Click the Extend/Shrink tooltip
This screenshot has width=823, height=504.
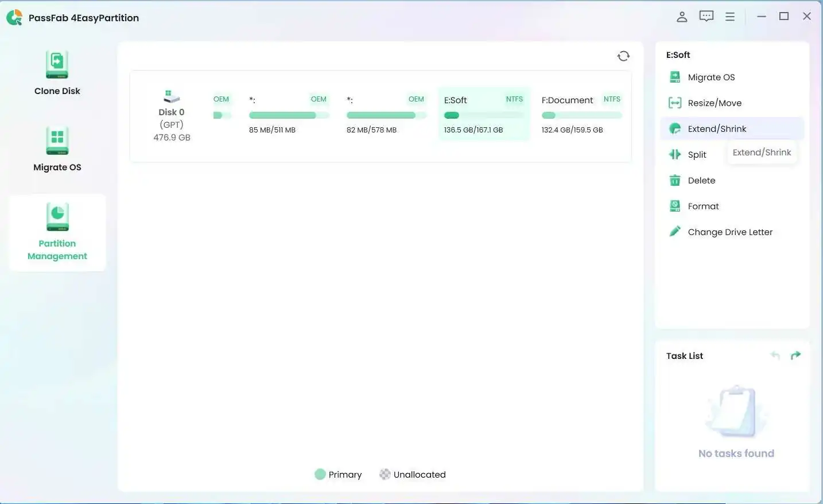[x=762, y=152]
